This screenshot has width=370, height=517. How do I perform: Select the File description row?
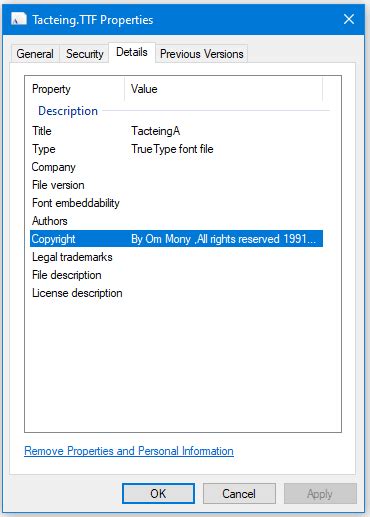click(x=177, y=275)
